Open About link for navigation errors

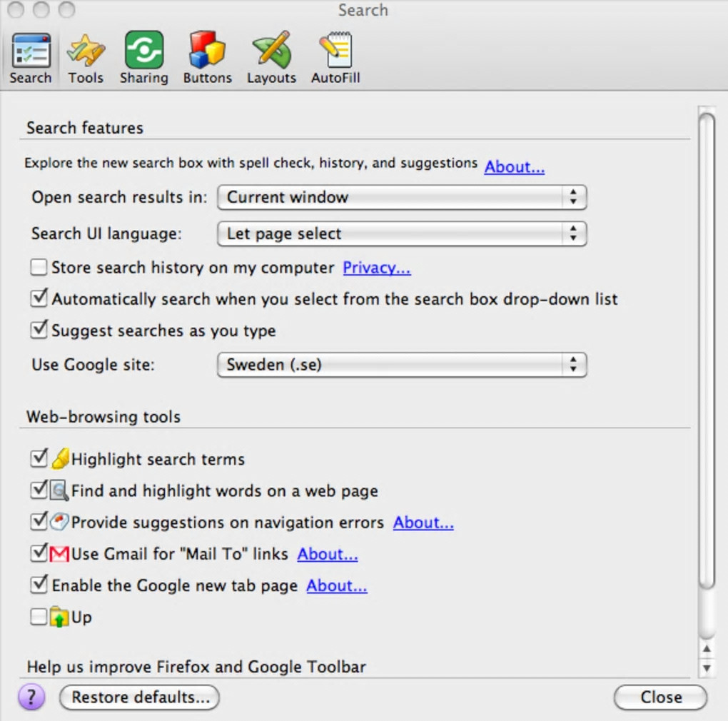[423, 523]
